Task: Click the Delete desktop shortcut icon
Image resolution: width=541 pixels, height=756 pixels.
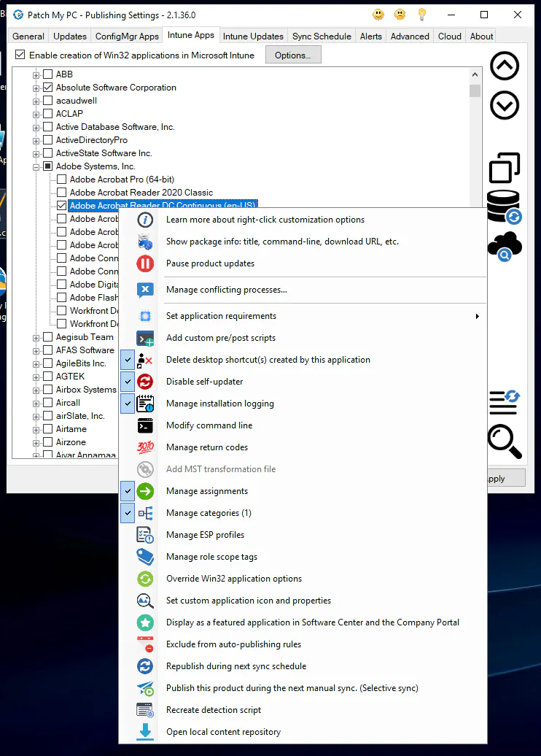Action: 145,360
